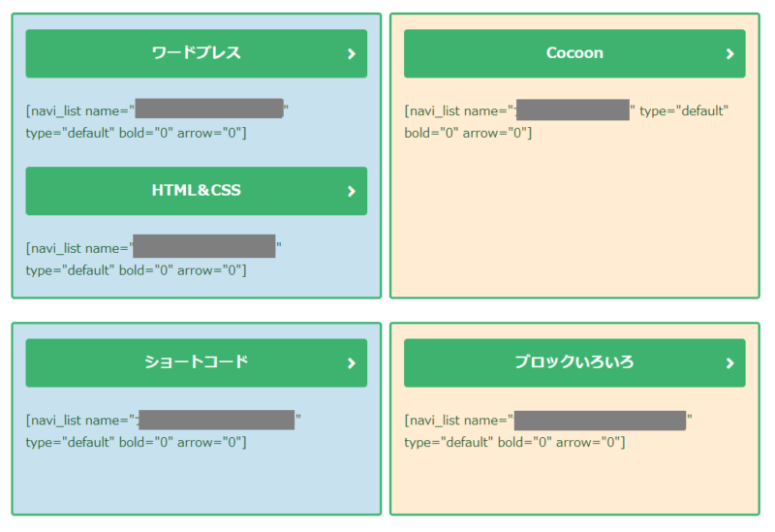The image size is (775, 532).
Task: Click the gray masked name under Cocoon
Action: click(x=573, y=110)
